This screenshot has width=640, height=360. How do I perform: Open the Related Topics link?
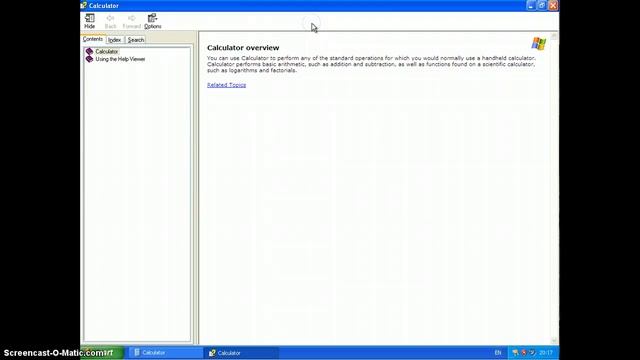pyautogui.click(x=227, y=85)
